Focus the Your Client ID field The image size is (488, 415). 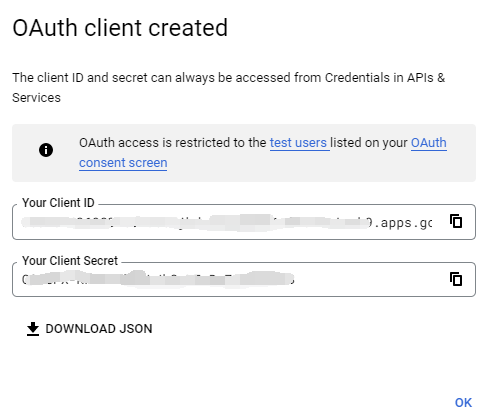coord(244,222)
